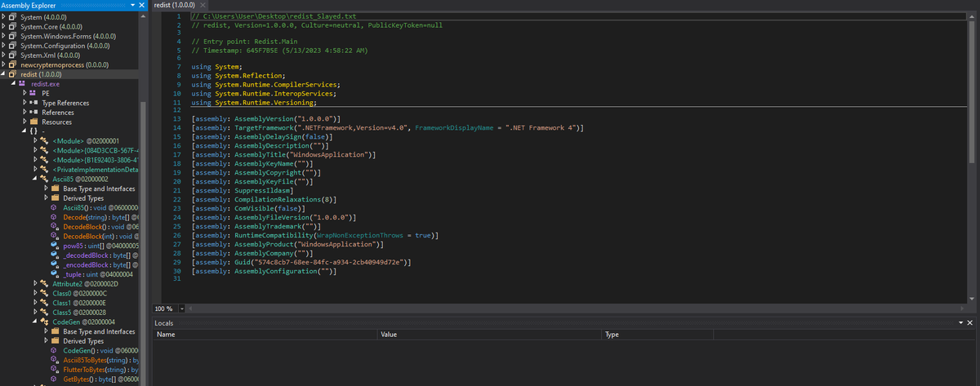
Task: Click the TargetFramework attribute line
Action: click(x=386, y=127)
